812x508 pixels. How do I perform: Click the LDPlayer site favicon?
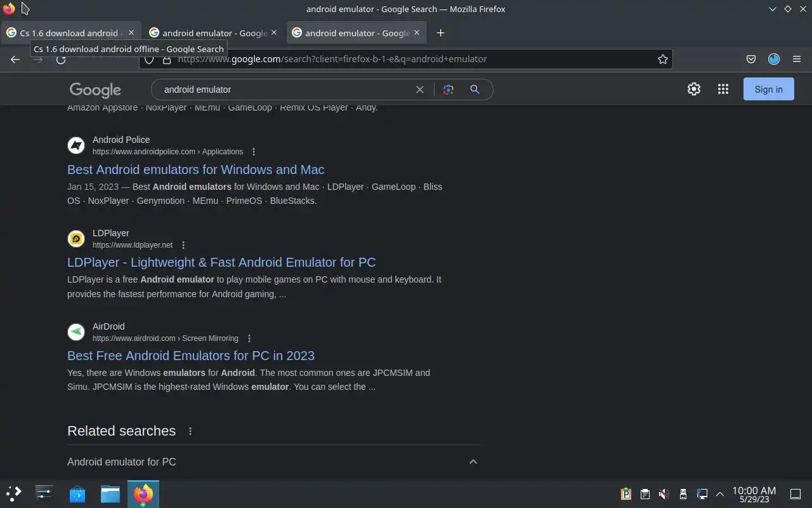(x=76, y=239)
